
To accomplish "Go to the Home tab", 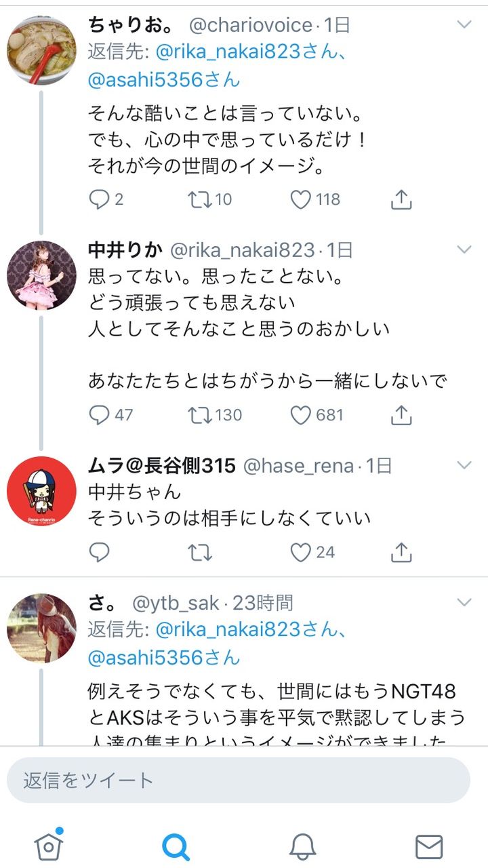I will (x=49, y=846).
